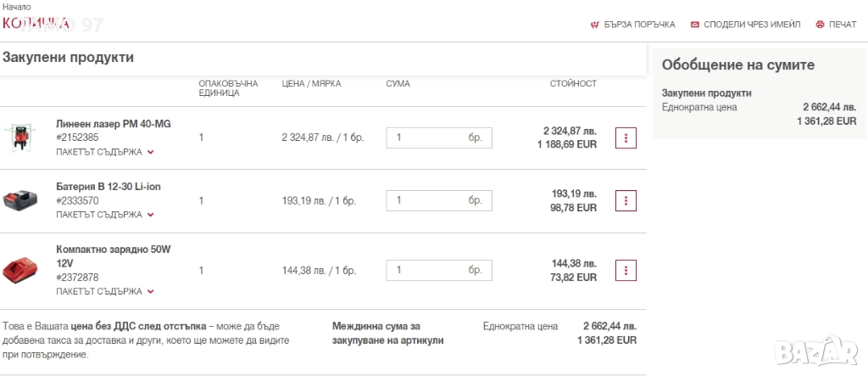
Task: Click quantity field for the battery
Action: (428, 200)
